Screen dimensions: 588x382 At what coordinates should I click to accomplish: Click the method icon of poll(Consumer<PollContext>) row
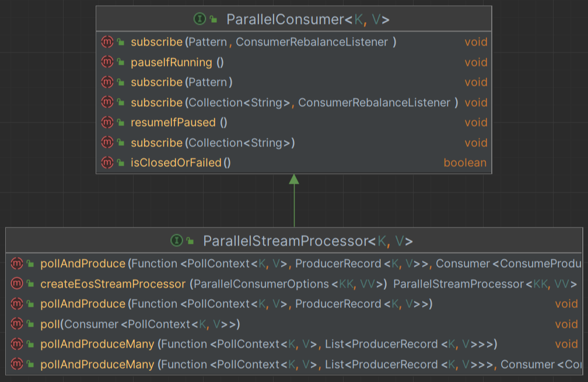pyautogui.click(x=17, y=324)
